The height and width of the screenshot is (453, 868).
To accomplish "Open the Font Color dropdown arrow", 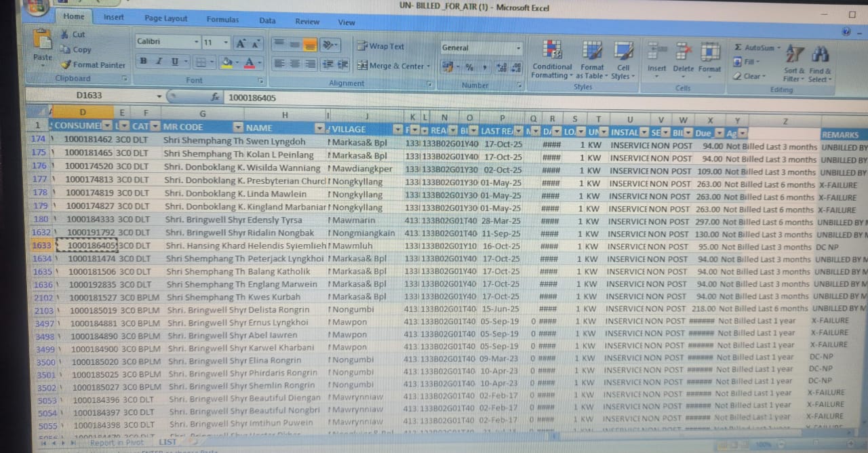I will [260, 62].
